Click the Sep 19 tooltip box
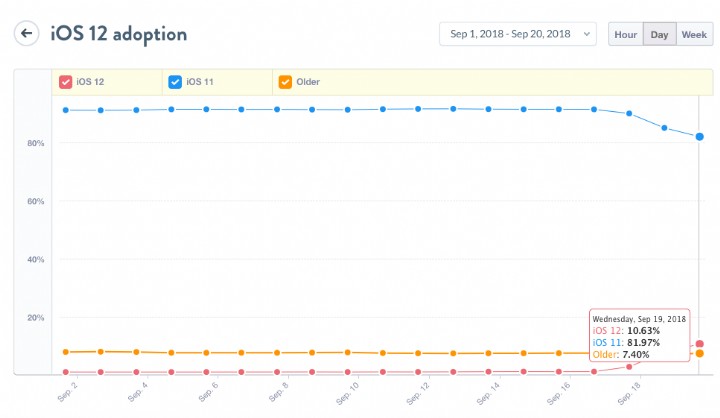The width and height of the screenshot is (720, 418). point(640,335)
